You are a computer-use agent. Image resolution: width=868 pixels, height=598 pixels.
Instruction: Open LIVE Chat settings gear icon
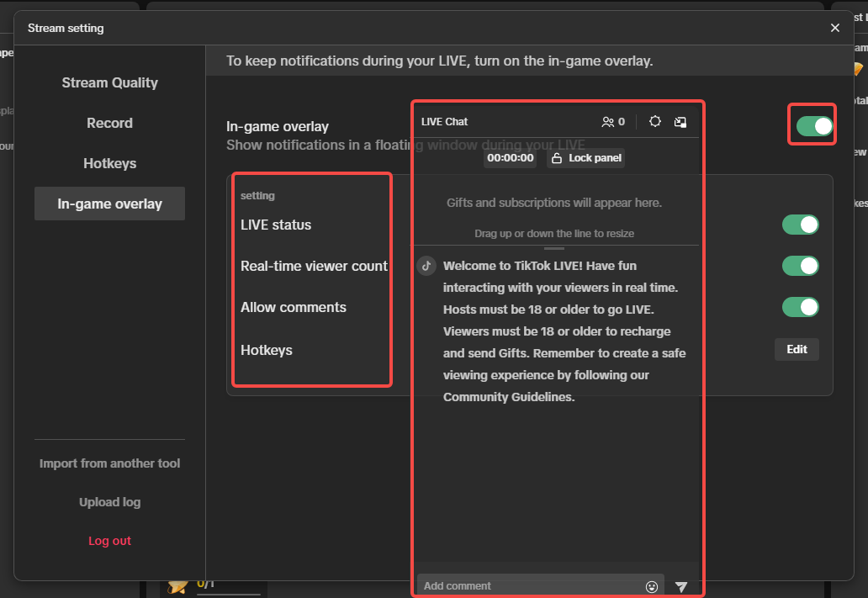tap(655, 122)
